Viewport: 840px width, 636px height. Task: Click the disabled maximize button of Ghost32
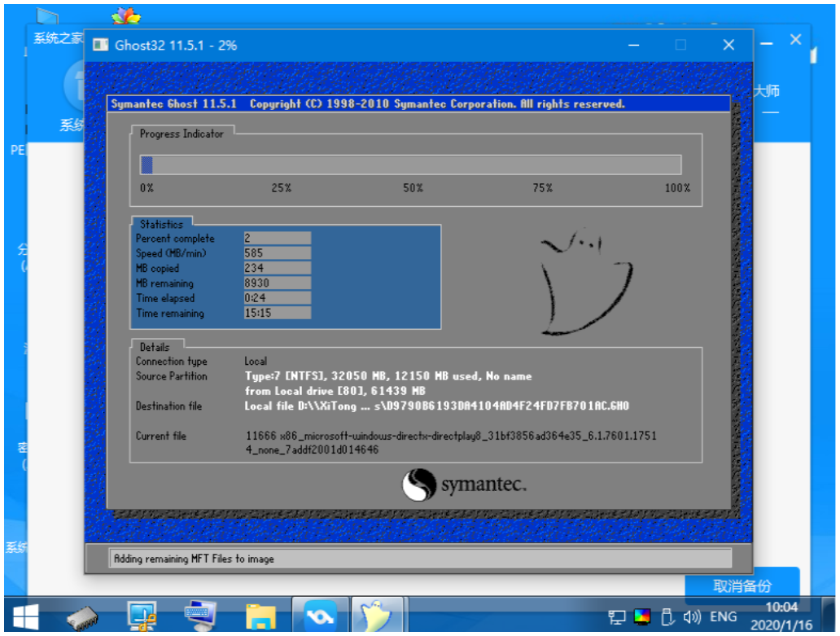pyautogui.click(x=681, y=45)
